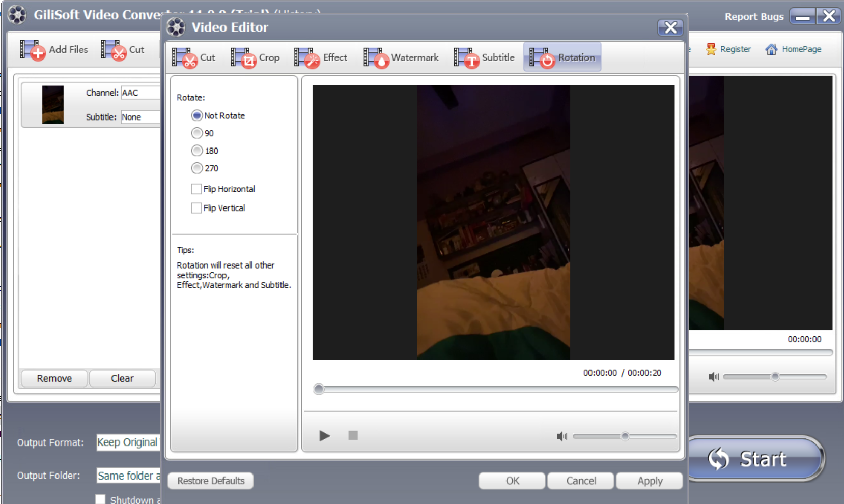Click the video editor seek slider handle
844x504 pixels.
[319, 389]
